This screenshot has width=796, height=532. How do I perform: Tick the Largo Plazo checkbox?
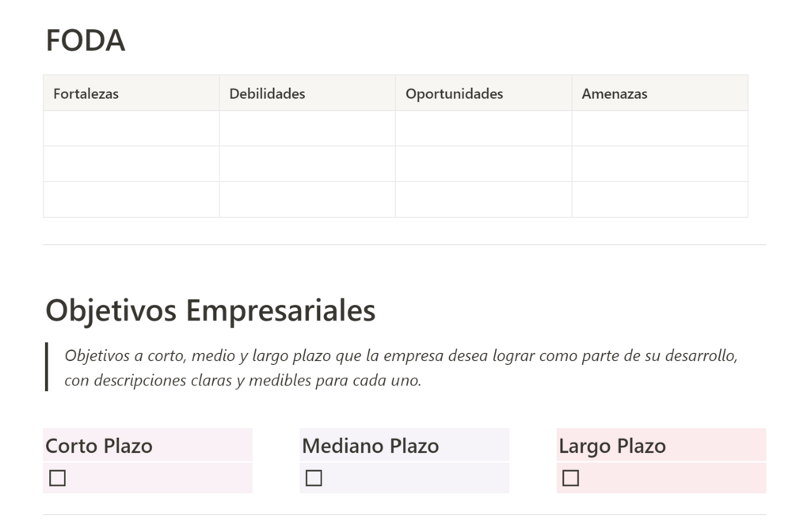[x=570, y=478]
